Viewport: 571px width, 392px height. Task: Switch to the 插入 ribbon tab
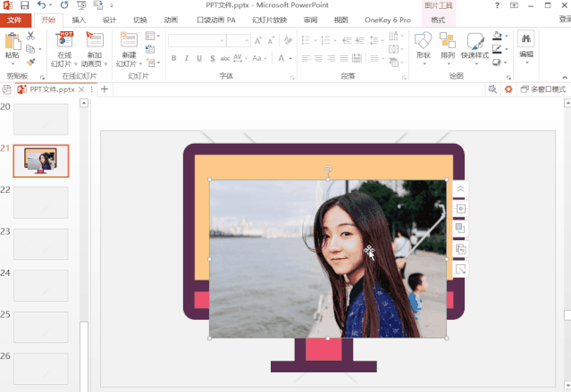[80, 19]
